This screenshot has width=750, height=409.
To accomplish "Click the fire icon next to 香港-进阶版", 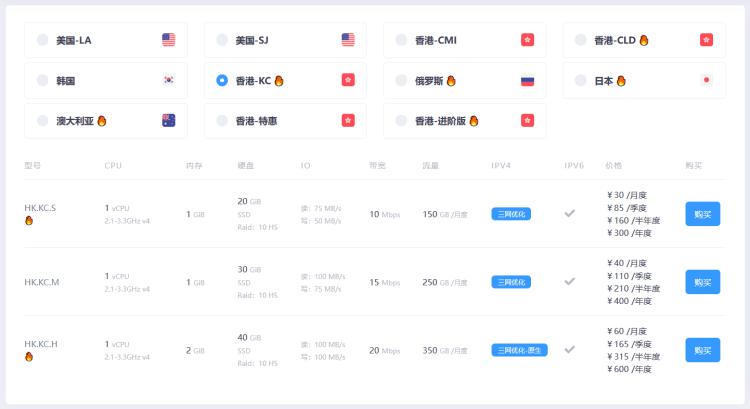I will (474, 121).
